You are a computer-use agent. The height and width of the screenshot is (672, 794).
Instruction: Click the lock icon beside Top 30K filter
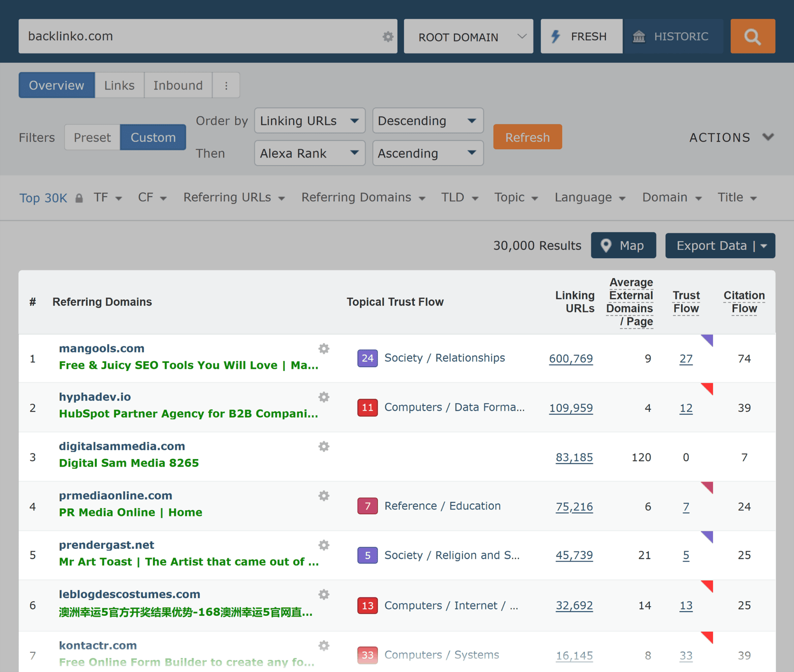click(x=79, y=198)
